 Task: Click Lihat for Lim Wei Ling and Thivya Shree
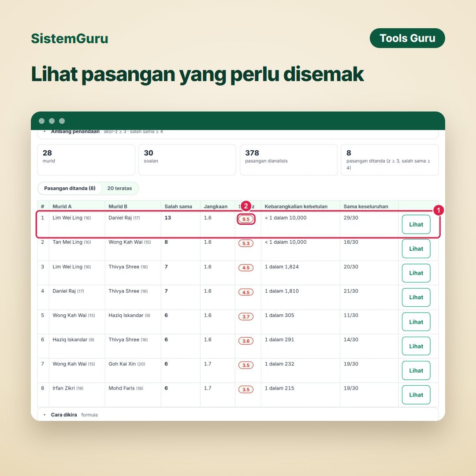[x=416, y=273]
